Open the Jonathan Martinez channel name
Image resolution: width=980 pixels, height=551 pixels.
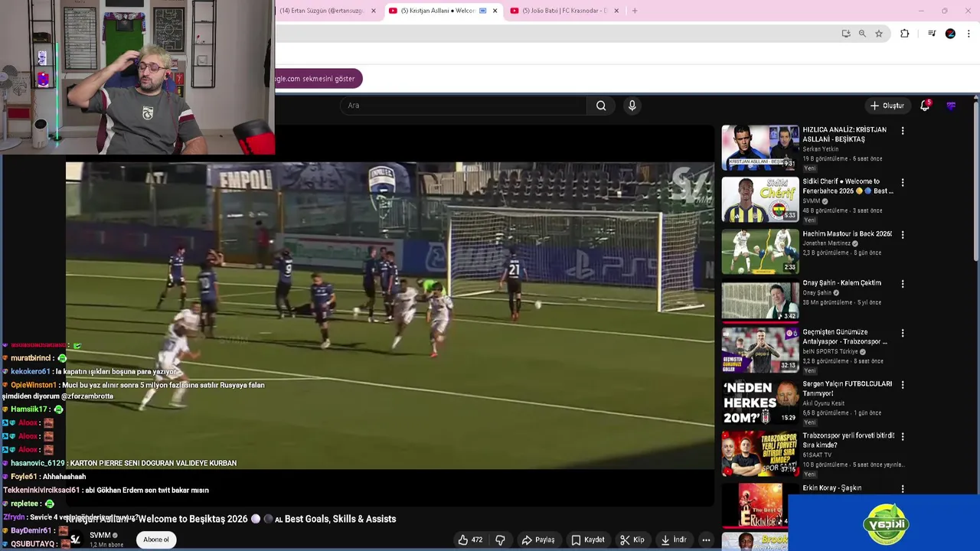tap(826, 243)
